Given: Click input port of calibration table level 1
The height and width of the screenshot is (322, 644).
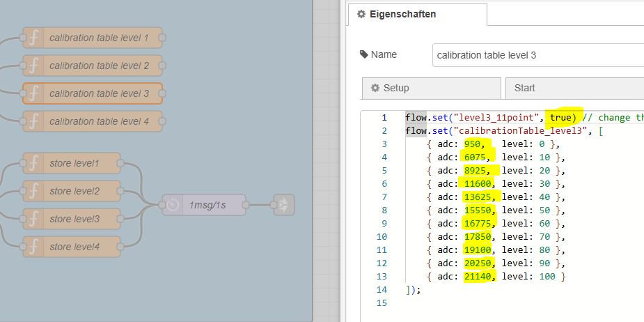Looking at the screenshot, I should (22, 38).
